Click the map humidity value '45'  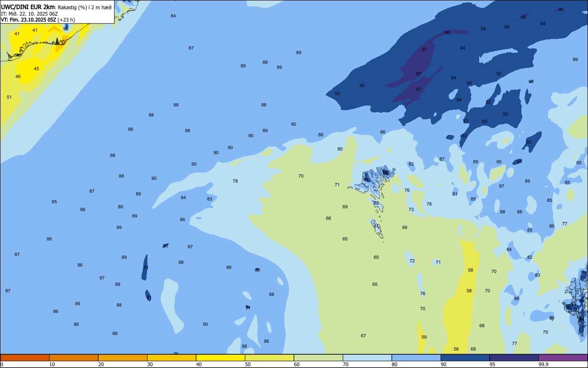coord(36,69)
